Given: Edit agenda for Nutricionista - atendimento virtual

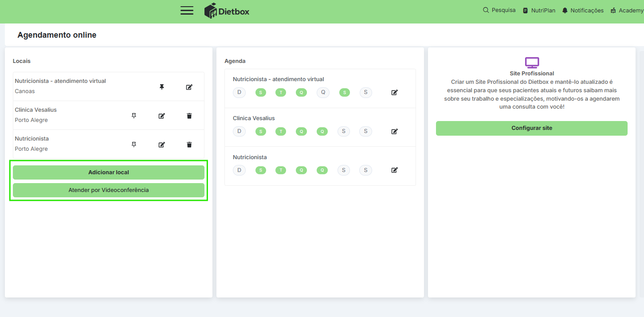Looking at the screenshot, I should [x=395, y=93].
